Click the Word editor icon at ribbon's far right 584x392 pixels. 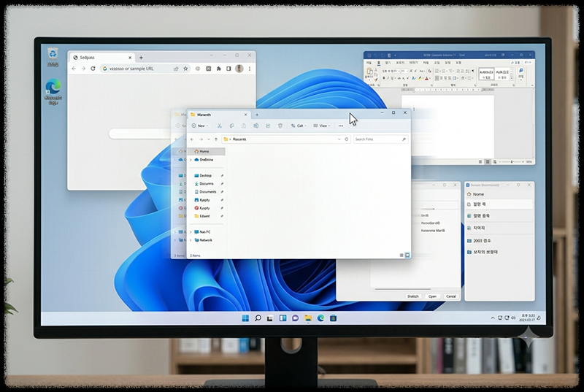pos(521,71)
